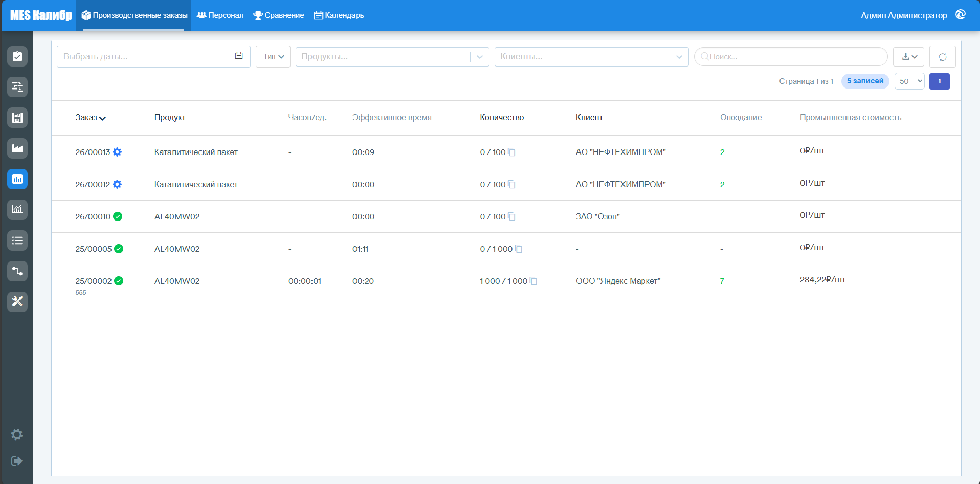The width and height of the screenshot is (980, 484).
Task: Open the line graph analytics sidebar icon
Action: click(x=17, y=209)
